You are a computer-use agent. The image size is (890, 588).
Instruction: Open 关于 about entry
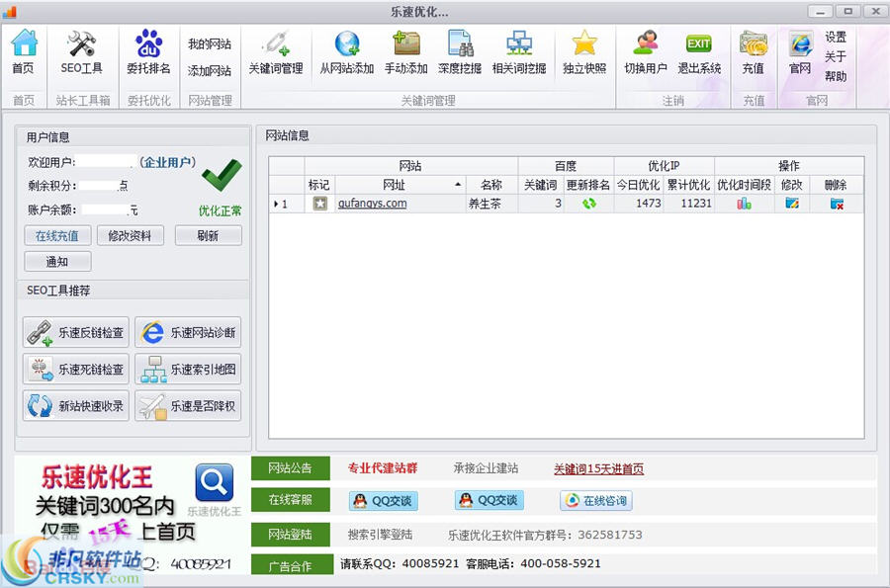[836, 56]
